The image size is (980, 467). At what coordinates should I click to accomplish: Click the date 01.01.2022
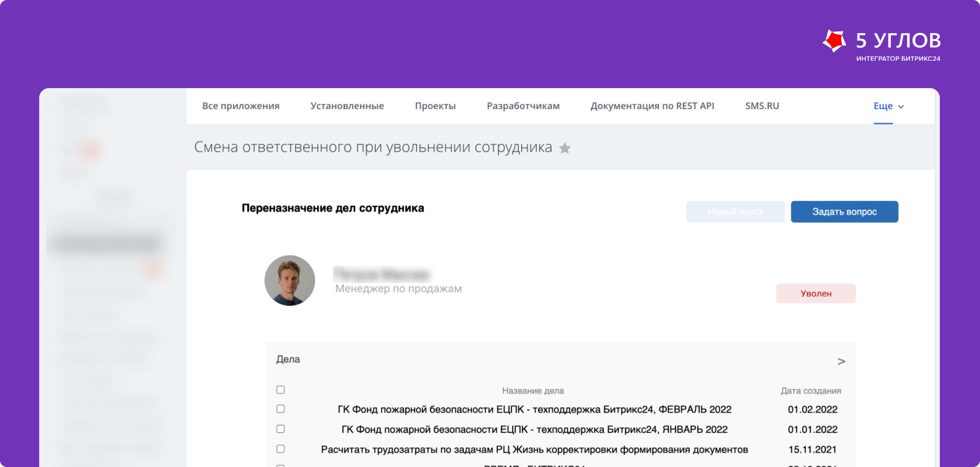pyautogui.click(x=812, y=429)
